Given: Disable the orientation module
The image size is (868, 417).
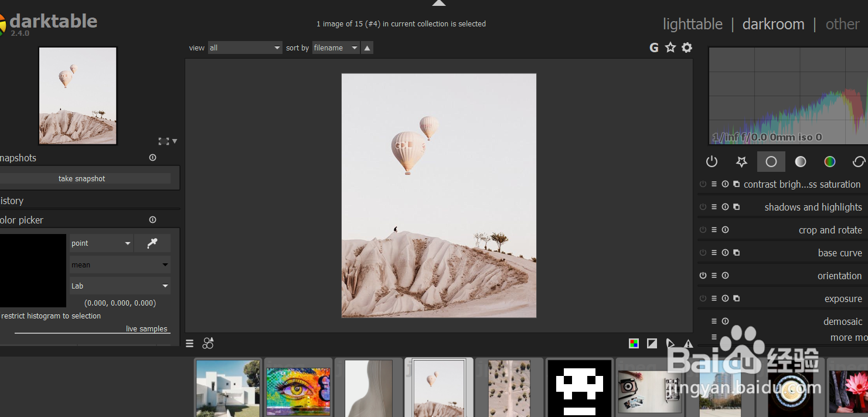Looking at the screenshot, I should (x=703, y=276).
